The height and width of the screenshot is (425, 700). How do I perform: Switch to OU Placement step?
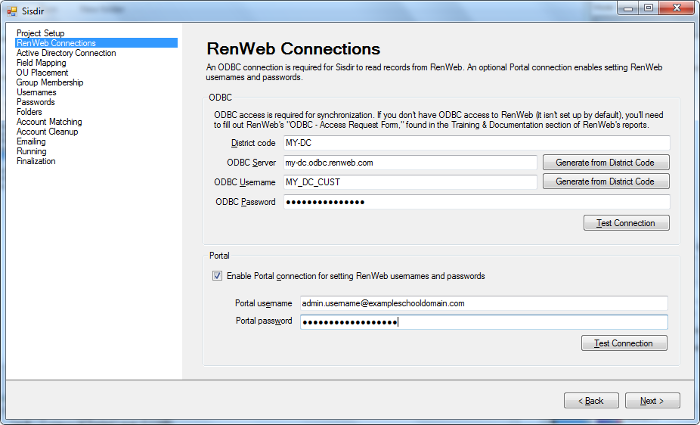pyautogui.click(x=42, y=72)
